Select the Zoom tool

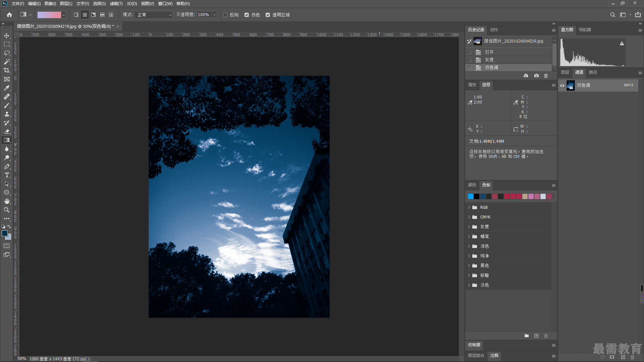tap(7, 210)
